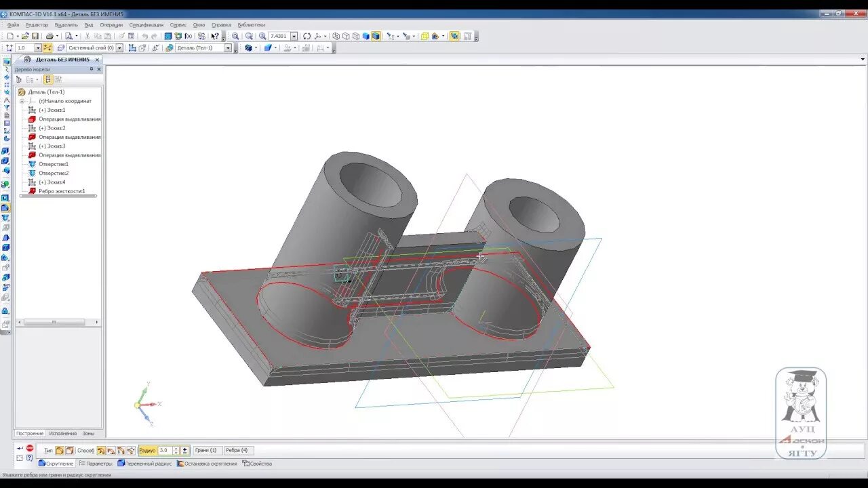868x488 pixels.
Task: Open the Библиотеки menu
Action: (x=252, y=24)
